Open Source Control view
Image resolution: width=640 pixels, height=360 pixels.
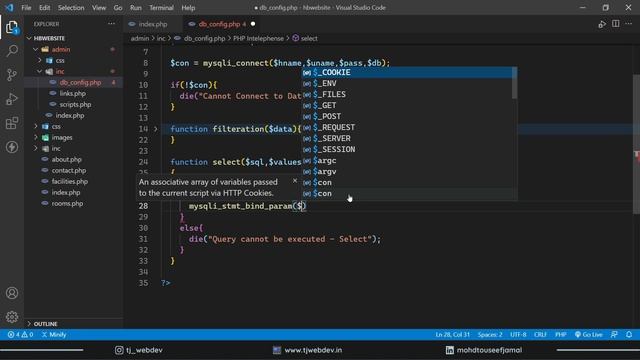point(12,75)
